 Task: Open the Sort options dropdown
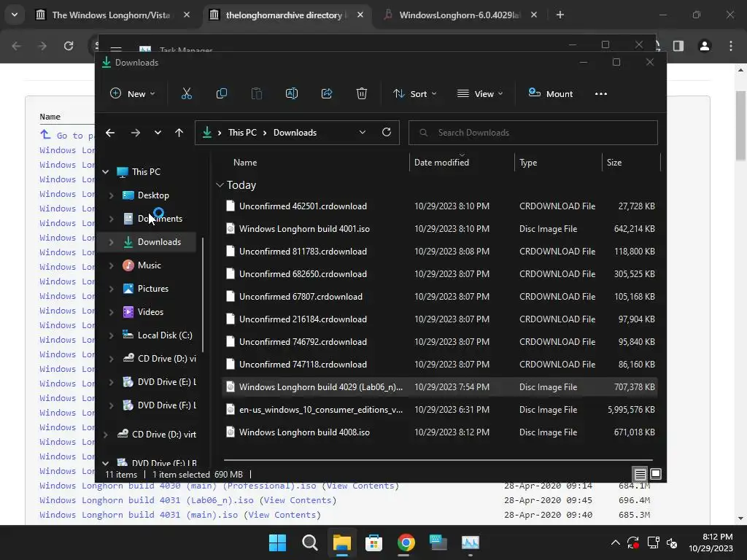(414, 94)
